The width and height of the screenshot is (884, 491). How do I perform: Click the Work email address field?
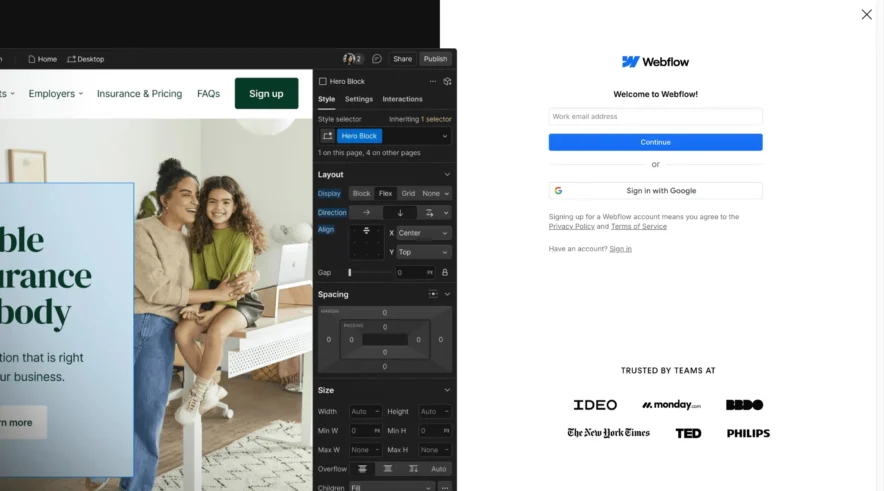click(x=655, y=116)
